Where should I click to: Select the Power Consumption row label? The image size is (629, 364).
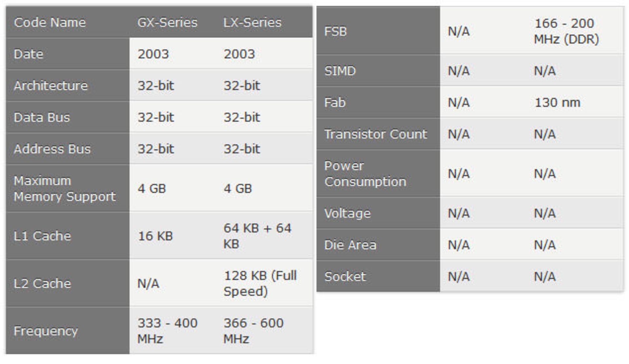click(365, 174)
